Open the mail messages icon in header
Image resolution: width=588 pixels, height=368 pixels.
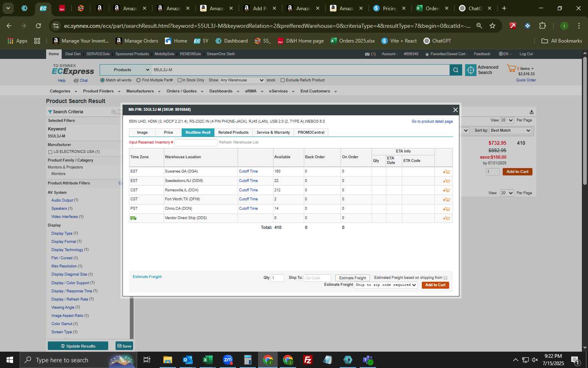pos(367,54)
